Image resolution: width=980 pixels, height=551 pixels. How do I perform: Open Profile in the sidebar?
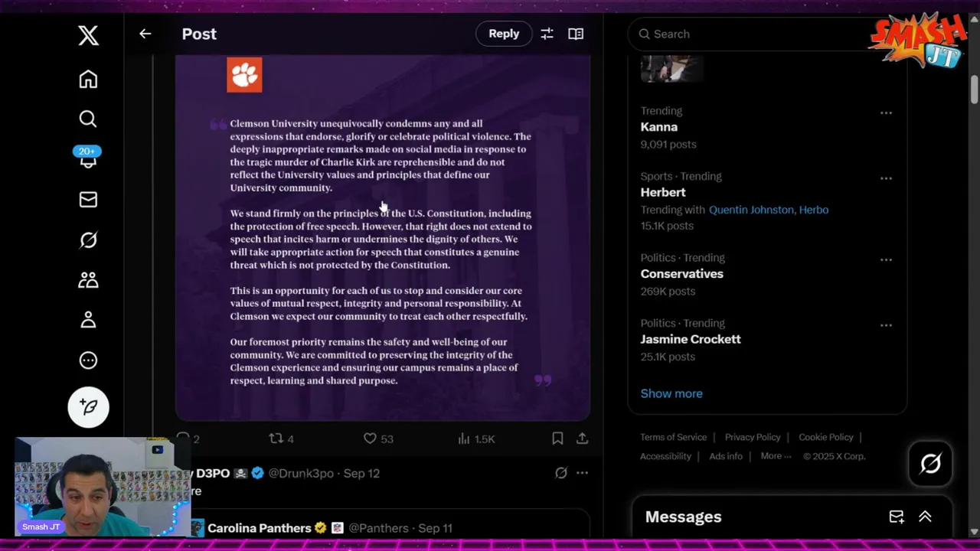click(88, 320)
